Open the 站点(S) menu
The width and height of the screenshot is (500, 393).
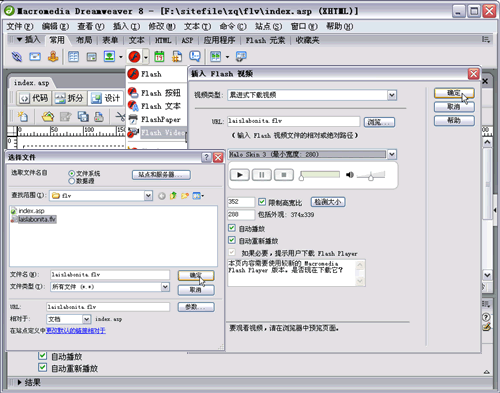pos(268,26)
